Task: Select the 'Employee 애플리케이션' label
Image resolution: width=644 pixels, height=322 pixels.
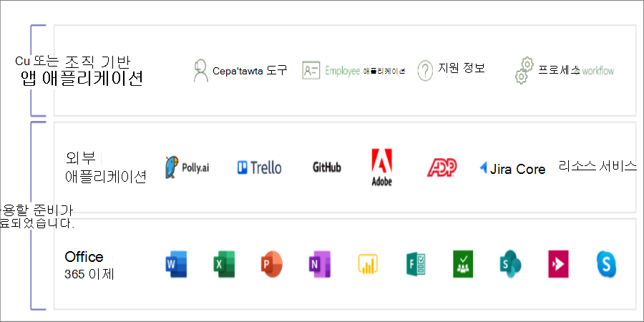Action: (366, 71)
